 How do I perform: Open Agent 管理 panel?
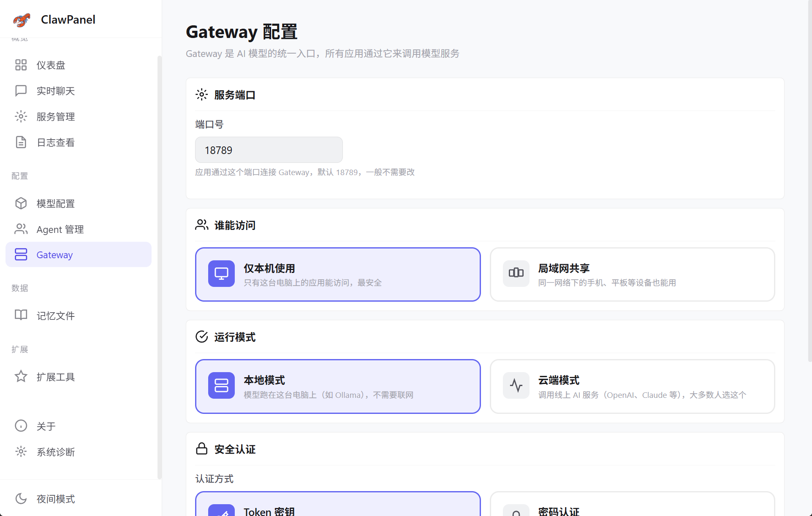pyautogui.click(x=60, y=229)
